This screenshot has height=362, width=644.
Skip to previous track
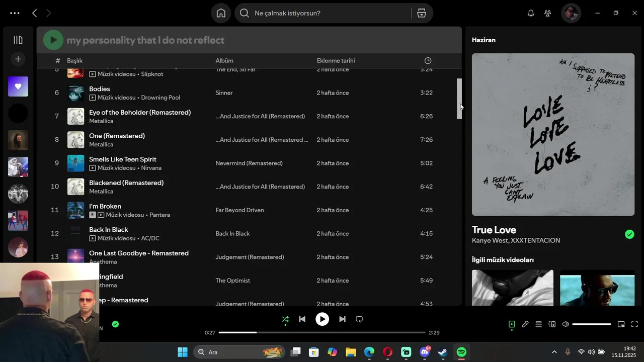[x=302, y=319]
